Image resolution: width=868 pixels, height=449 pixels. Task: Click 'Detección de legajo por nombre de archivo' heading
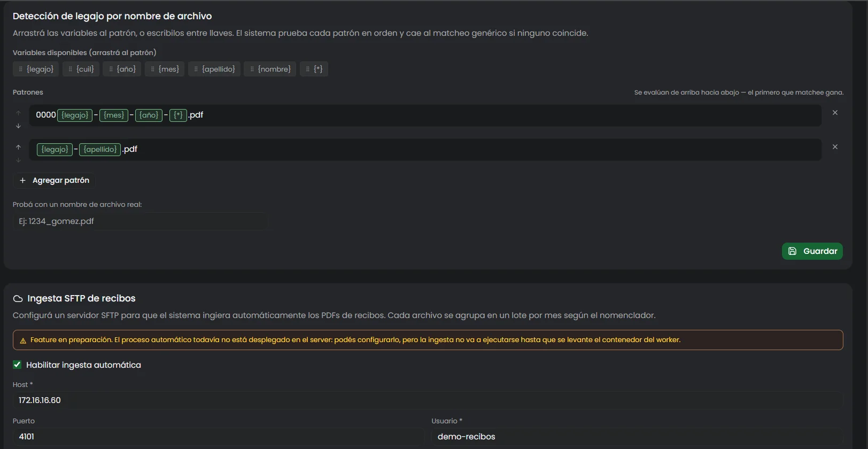tap(112, 16)
